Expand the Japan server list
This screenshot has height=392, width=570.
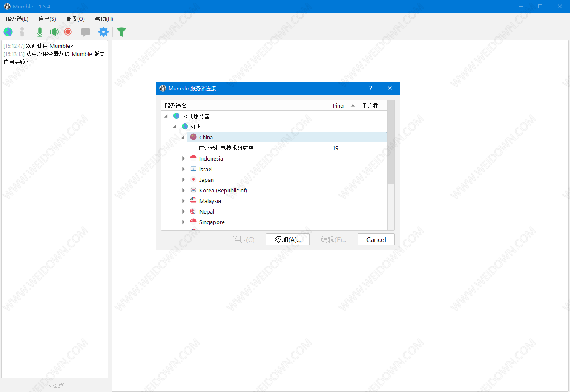(x=183, y=180)
